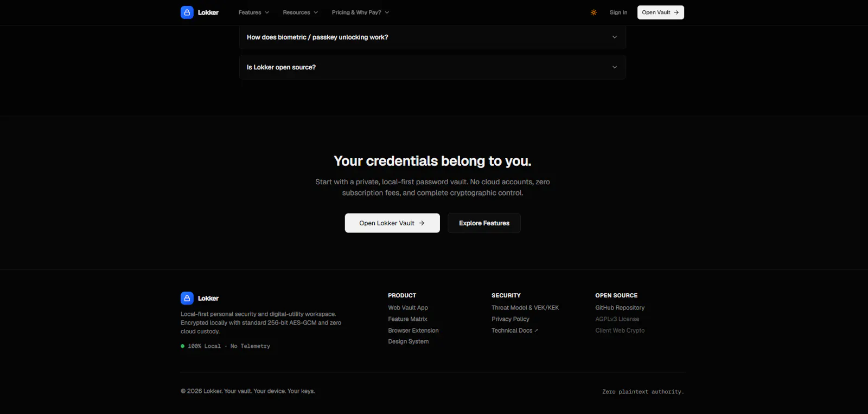Open the Pricing & Why Pay? dropdown
Viewport: 868px width, 414px height.
361,12
